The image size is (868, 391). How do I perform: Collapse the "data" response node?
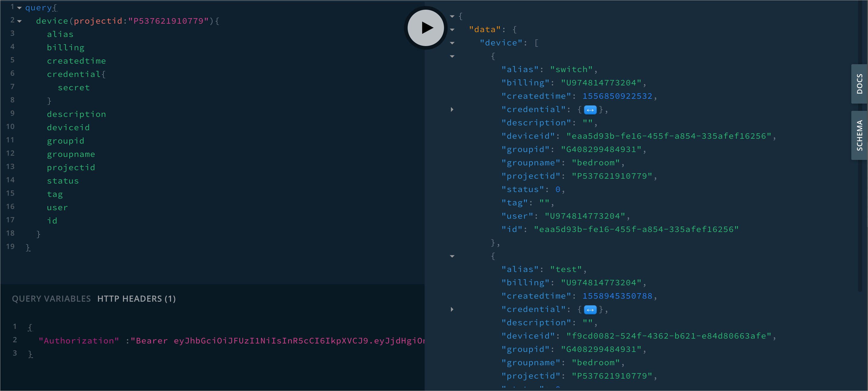(452, 30)
